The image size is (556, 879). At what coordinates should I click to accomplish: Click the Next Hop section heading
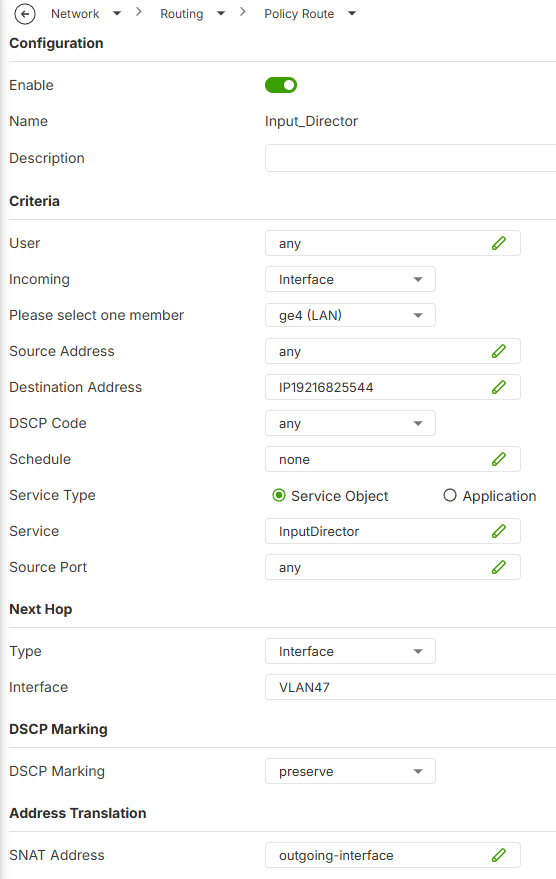tap(41, 609)
